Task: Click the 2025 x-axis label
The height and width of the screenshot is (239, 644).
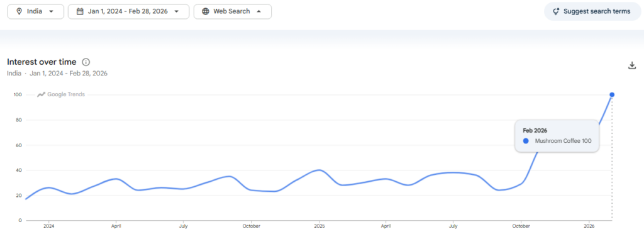Action: point(319,226)
